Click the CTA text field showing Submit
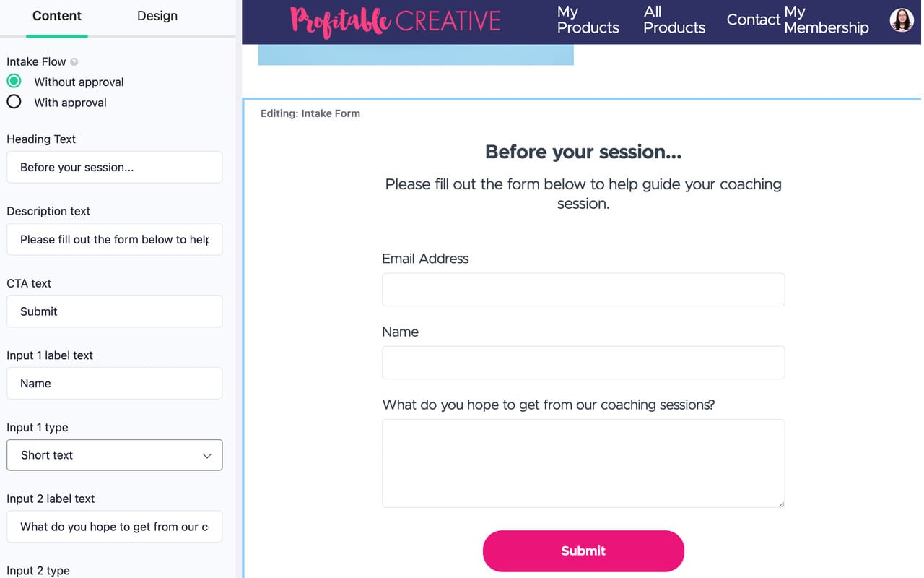This screenshot has height=578, width=924. click(114, 311)
